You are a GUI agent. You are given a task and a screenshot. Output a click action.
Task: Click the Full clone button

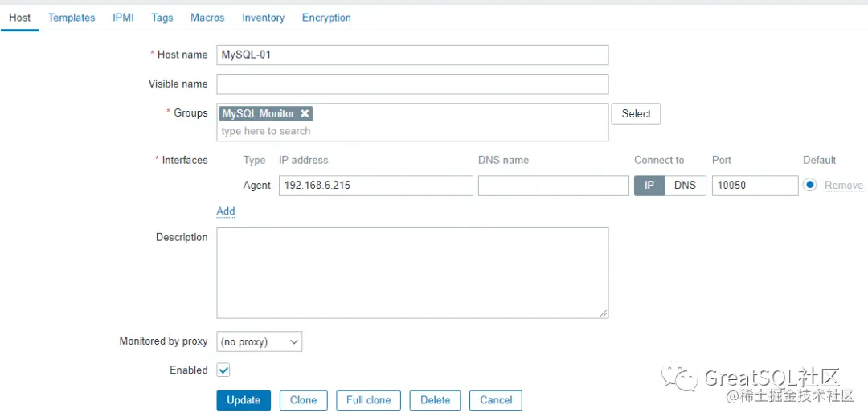click(368, 400)
